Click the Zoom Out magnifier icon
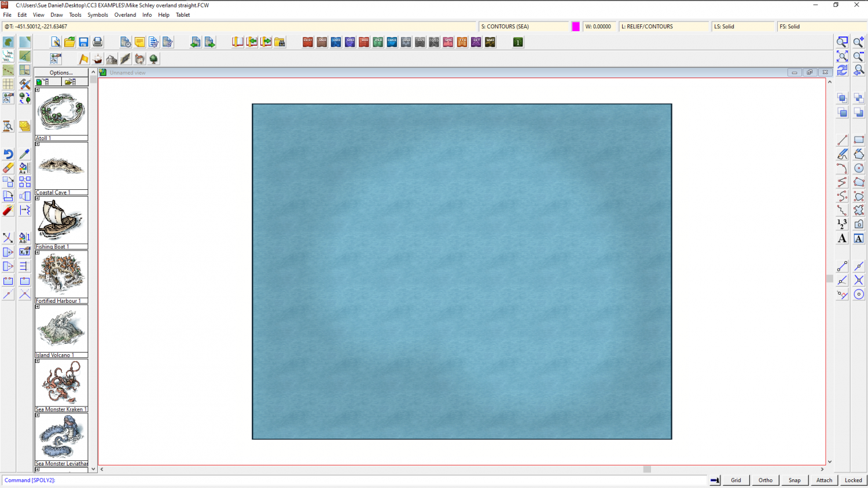 click(859, 56)
